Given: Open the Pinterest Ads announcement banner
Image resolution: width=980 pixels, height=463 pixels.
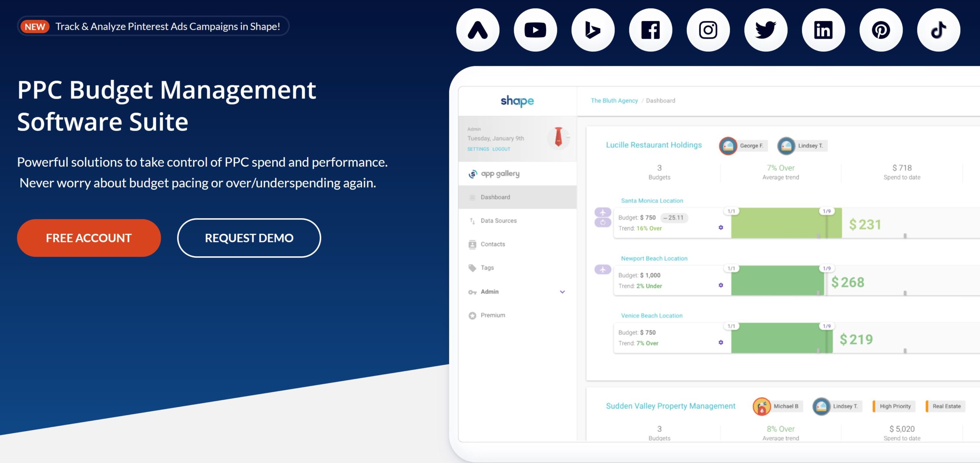Looking at the screenshot, I should point(153,26).
